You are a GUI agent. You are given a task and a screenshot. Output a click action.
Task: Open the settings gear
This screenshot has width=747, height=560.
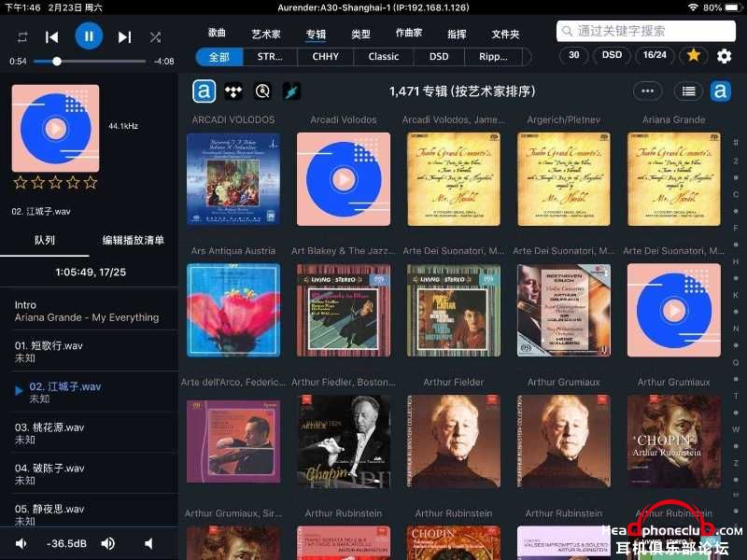pos(725,56)
